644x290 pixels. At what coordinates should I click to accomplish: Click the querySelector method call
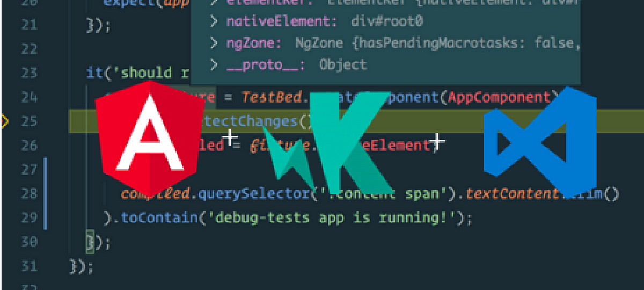click(253, 193)
